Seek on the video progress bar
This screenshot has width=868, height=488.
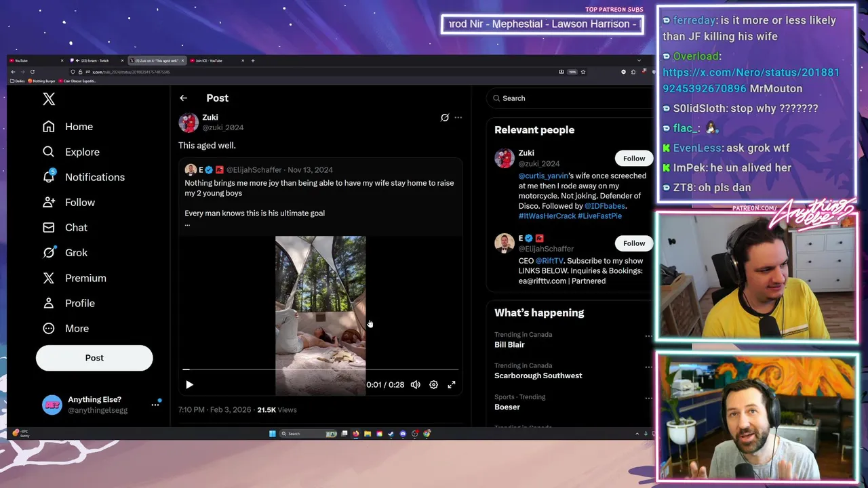[x=320, y=369]
